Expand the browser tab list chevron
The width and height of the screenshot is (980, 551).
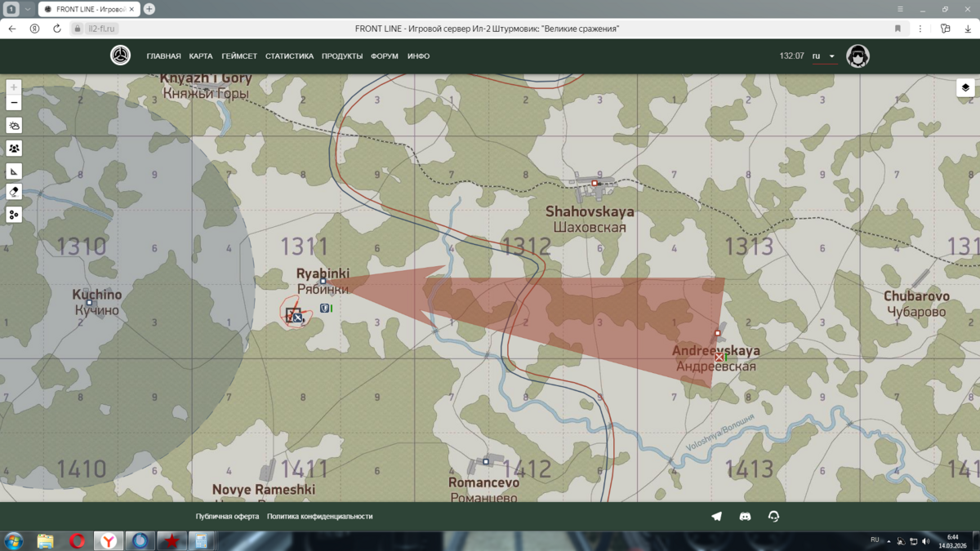tap(27, 9)
